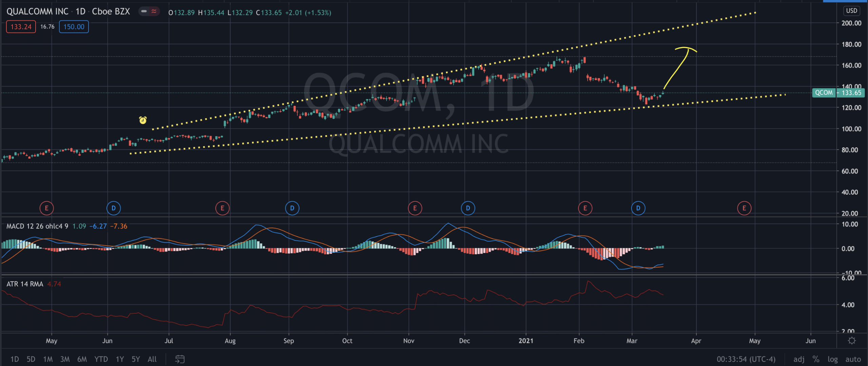The height and width of the screenshot is (366, 868).
Task: Toggle adj dividend adjustment option
Action: tap(799, 359)
